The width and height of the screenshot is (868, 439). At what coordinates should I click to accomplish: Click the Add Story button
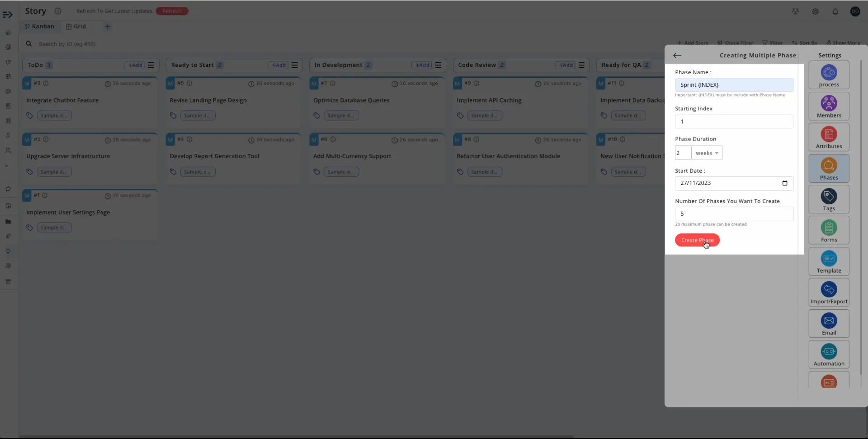692,43
